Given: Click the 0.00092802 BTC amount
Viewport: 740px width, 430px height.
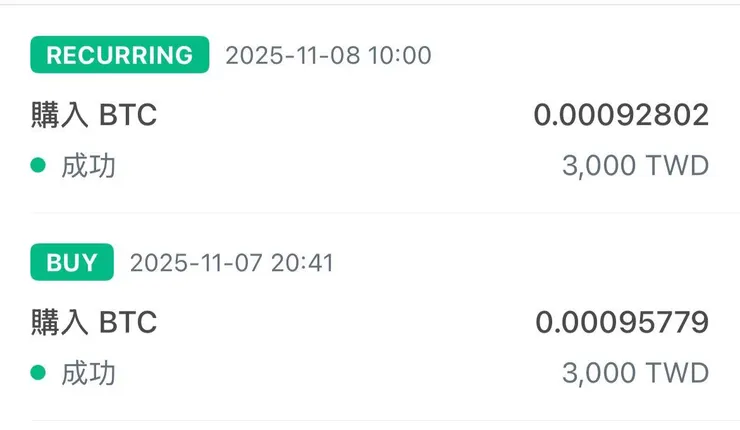Looking at the screenshot, I should (x=621, y=115).
